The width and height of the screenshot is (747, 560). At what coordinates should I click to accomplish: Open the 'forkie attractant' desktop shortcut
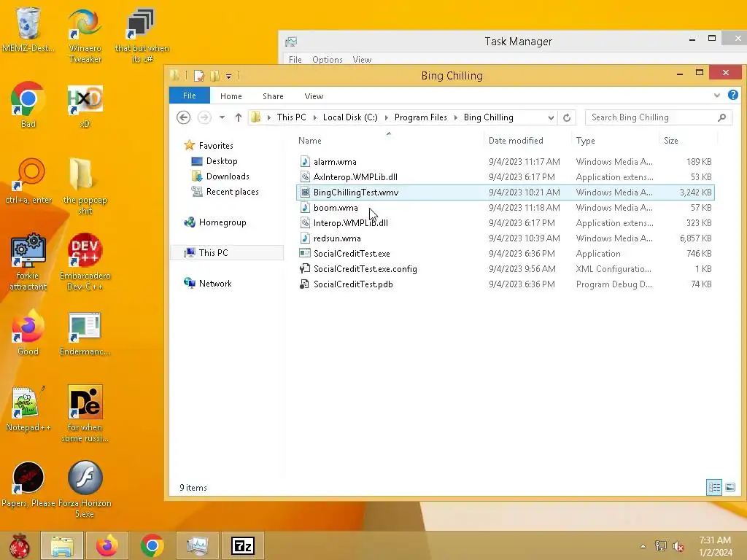(28, 262)
